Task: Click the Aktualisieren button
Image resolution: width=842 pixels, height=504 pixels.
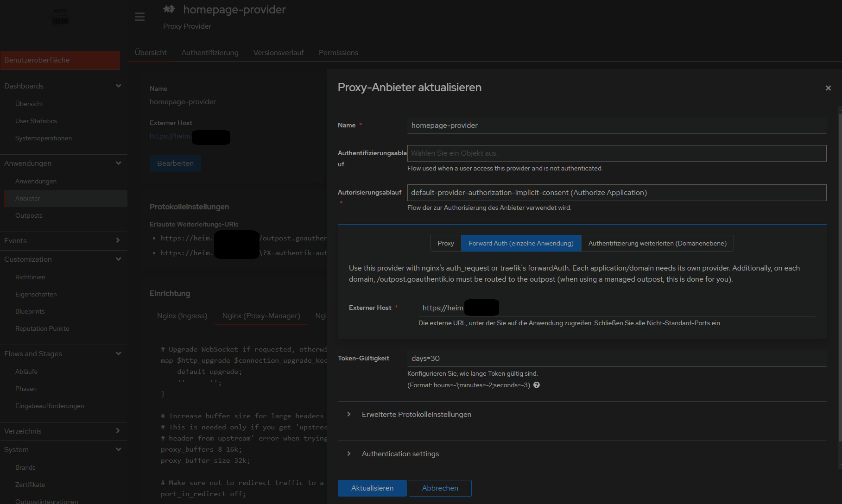Action: click(372, 488)
